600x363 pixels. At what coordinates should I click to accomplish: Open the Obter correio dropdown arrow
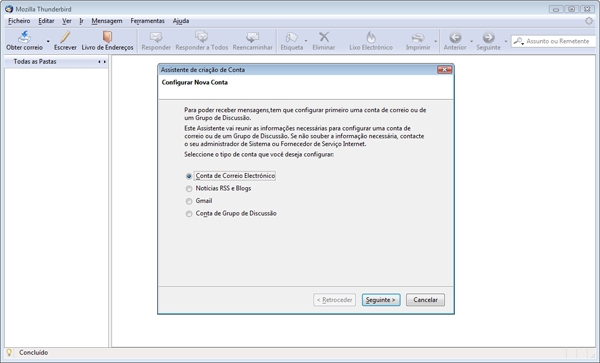(48, 41)
